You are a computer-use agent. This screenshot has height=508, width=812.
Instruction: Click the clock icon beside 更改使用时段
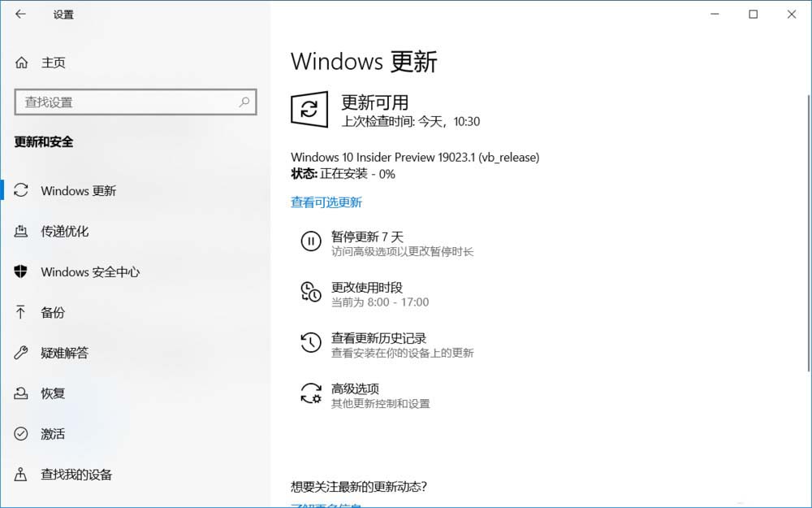point(311,292)
